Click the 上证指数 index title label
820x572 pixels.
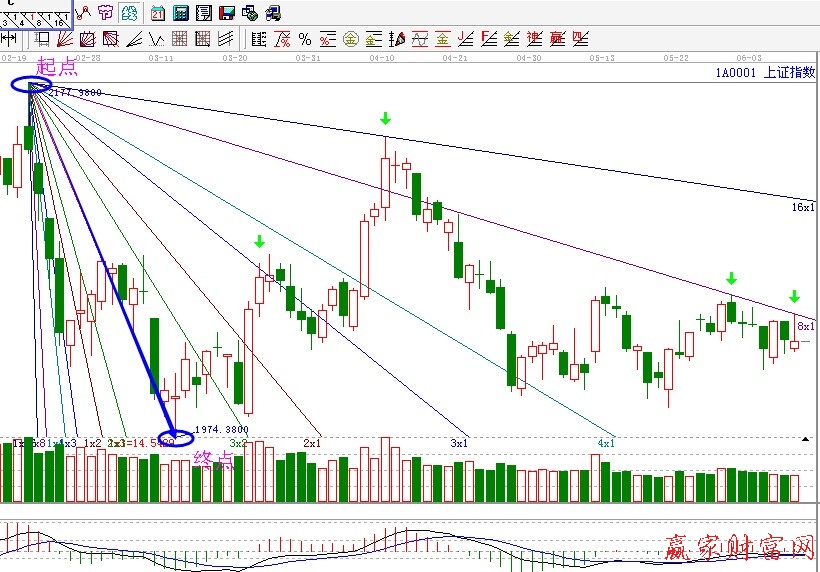pos(789,72)
